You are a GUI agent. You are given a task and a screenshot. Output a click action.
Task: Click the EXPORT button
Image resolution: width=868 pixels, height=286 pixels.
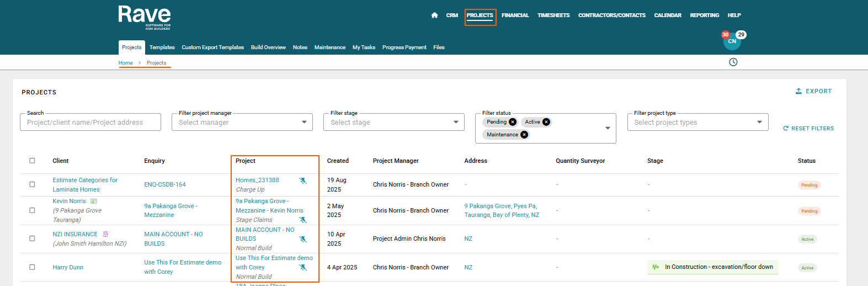coord(813,91)
